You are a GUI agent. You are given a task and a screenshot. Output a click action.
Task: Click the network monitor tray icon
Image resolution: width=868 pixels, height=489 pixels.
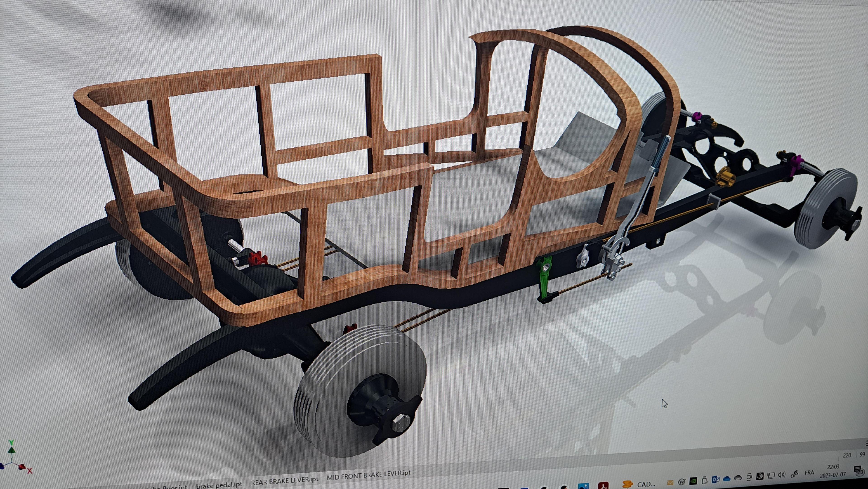(x=771, y=476)
